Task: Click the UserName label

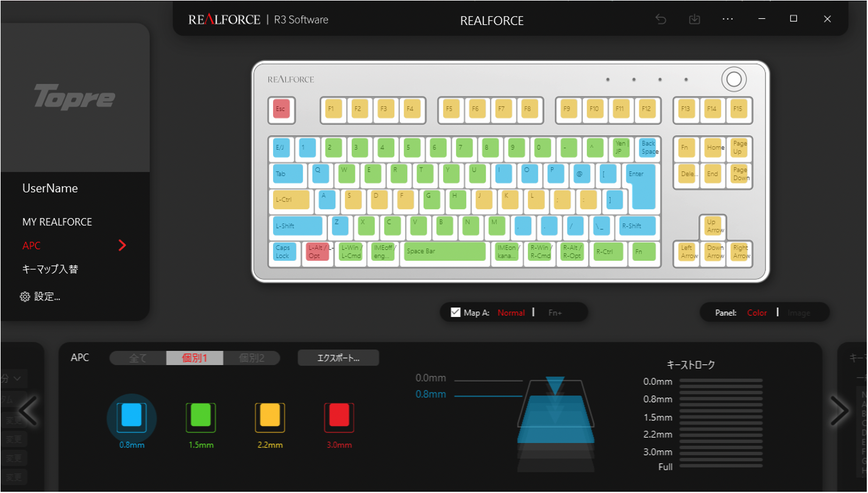Action: coord(50,188)
